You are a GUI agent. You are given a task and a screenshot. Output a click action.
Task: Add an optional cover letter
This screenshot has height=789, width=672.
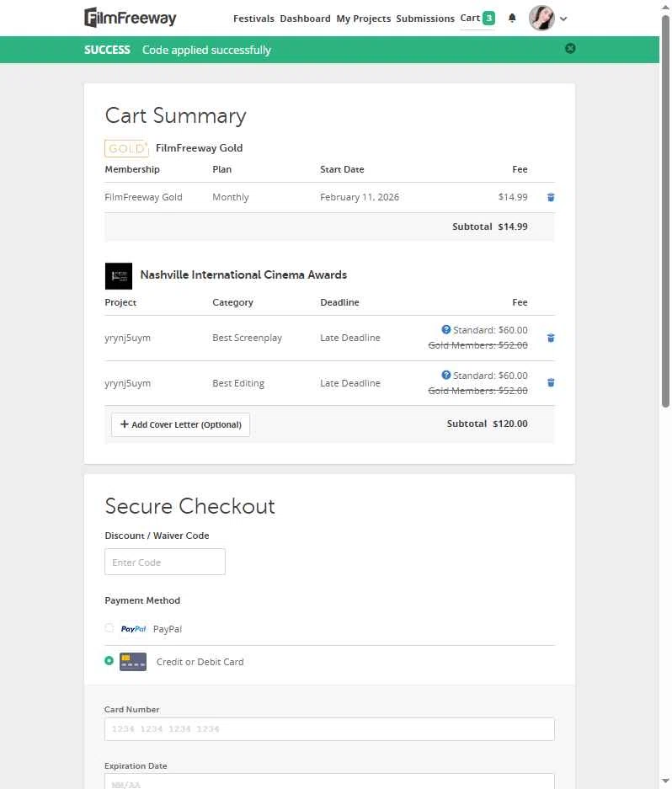[180, 424]
